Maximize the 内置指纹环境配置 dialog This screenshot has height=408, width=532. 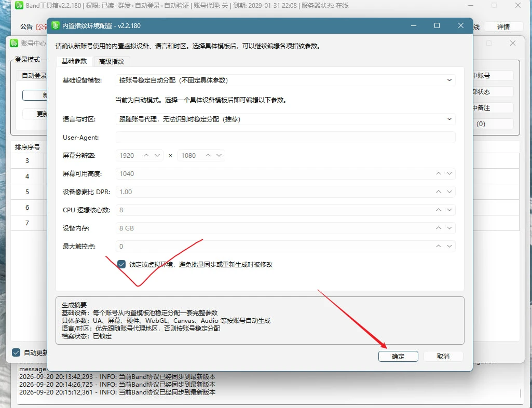click(437, 25)
